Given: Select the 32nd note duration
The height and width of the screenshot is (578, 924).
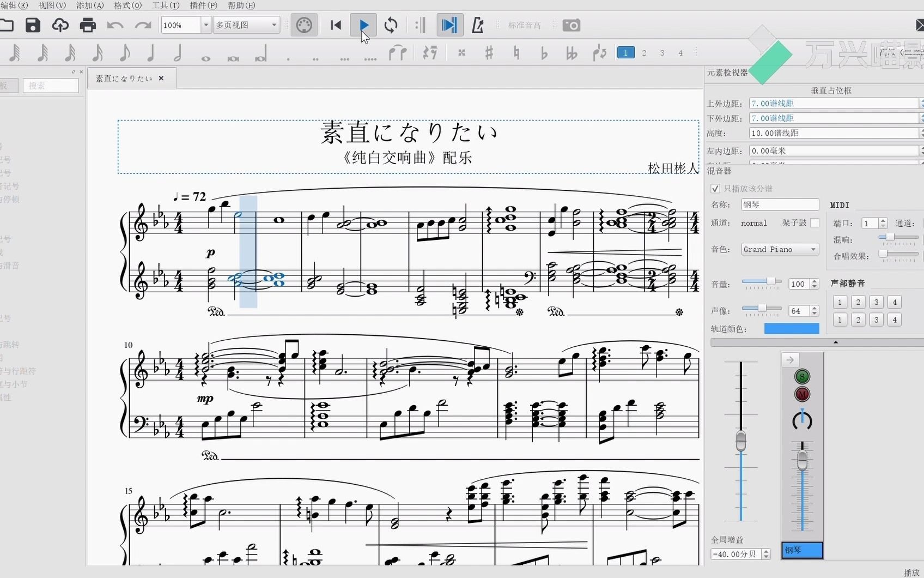Looking at the screenshot, I should point(70,53).
